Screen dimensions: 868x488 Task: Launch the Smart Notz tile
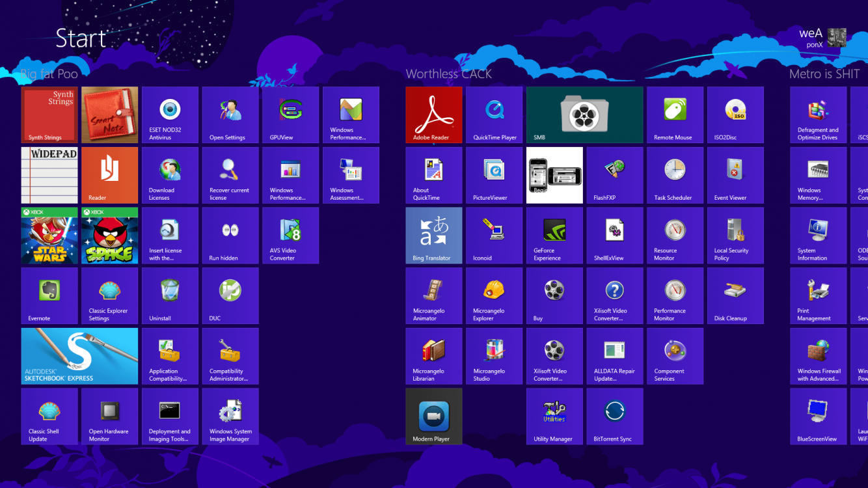(109, 115)
